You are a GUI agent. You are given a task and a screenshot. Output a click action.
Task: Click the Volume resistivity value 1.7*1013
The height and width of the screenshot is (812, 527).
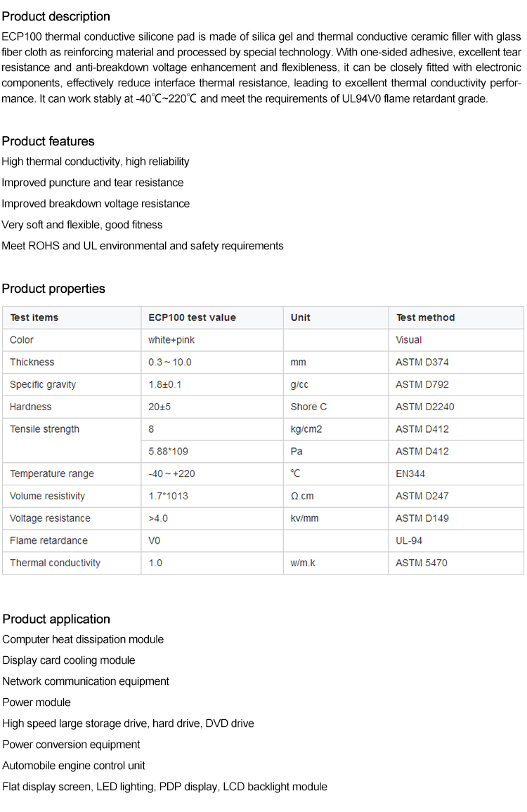(x=168, y=496)
